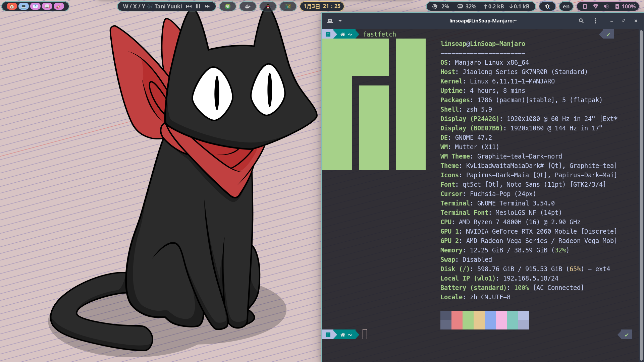The width and height of the screenshot is (644, 362).
Task: Switch to the laptop workspace icon
Action: coord(23,6)
